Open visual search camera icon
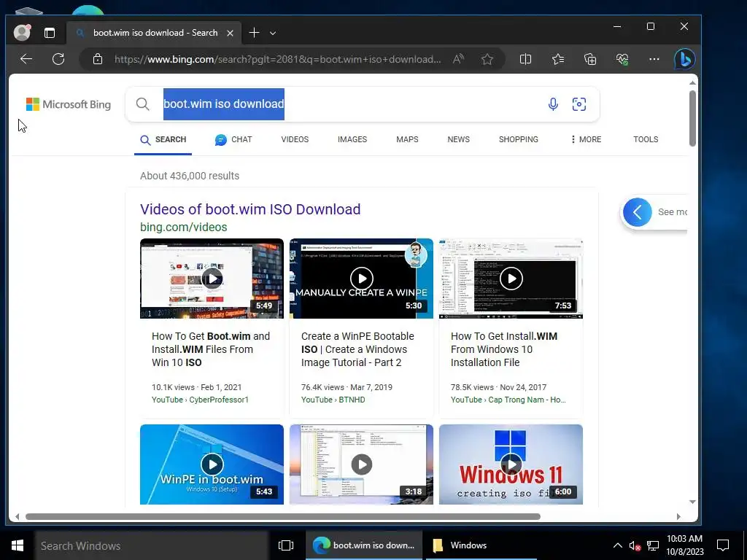The image size is (747, 560). [x=578, y=104]
